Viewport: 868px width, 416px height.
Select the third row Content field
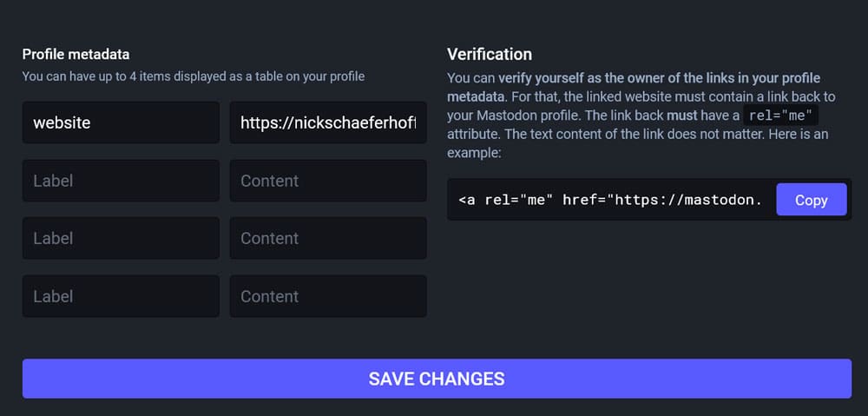pos(327,238)
